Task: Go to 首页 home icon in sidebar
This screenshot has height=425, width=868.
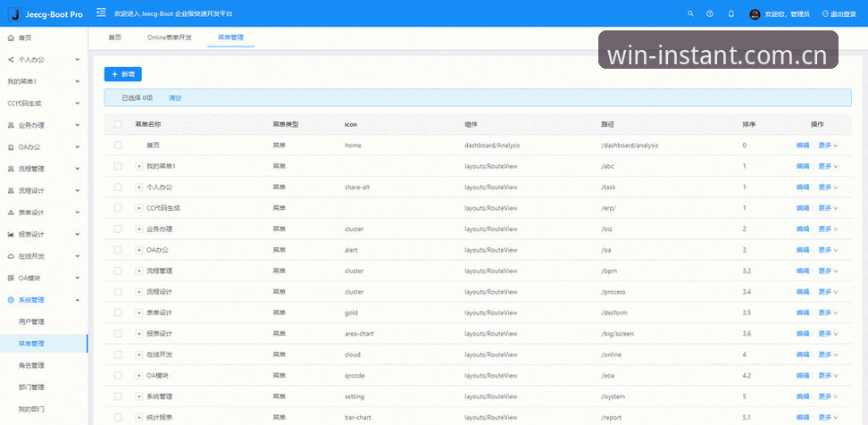Action: [11, 38]
